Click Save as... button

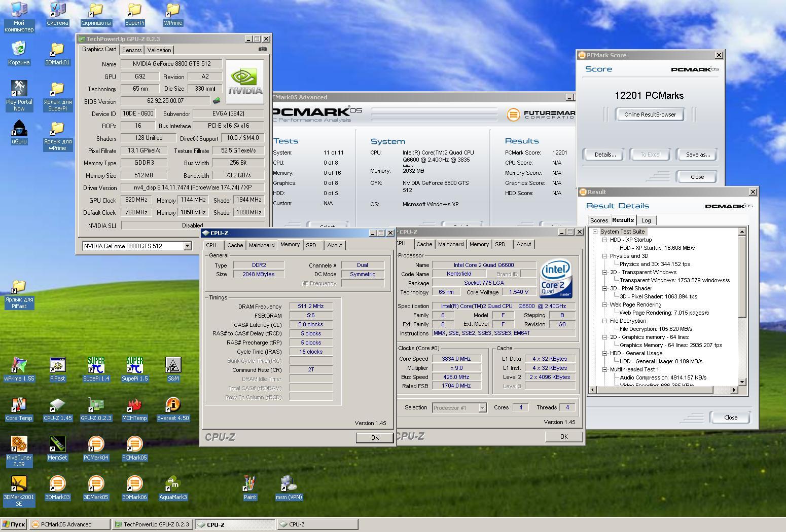pyautogui.click(x=698, y=155)
